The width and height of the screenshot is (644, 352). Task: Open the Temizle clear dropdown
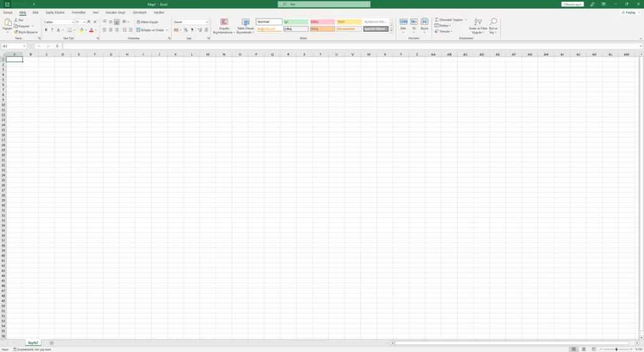[443, 31]
